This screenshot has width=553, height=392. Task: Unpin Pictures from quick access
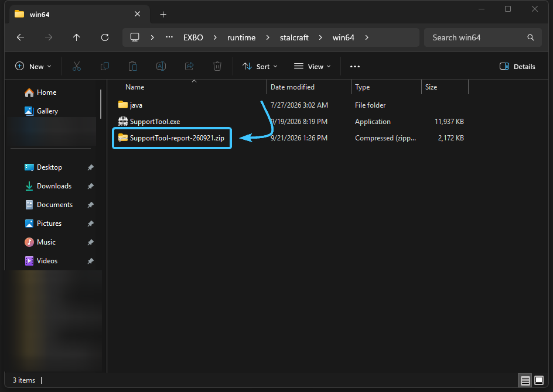[91, 223]
